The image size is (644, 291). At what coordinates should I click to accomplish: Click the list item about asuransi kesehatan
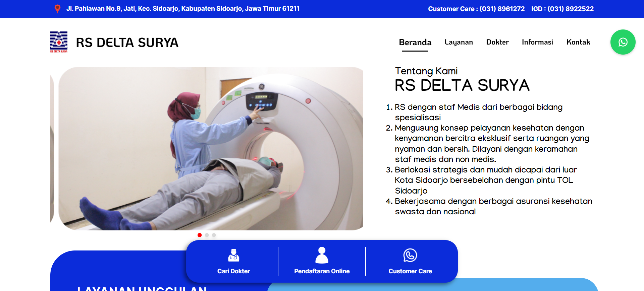(493, 206)
